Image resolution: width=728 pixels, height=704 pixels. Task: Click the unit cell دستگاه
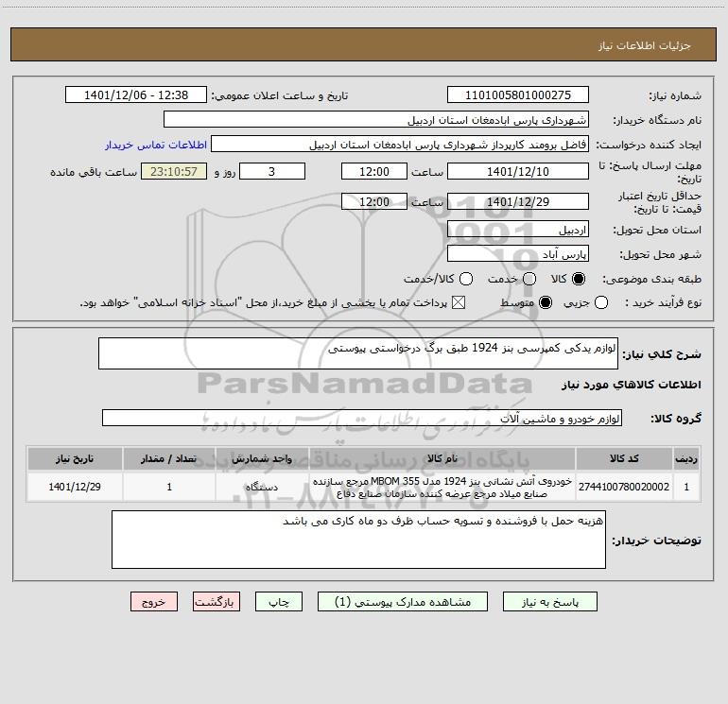(262, 487)
